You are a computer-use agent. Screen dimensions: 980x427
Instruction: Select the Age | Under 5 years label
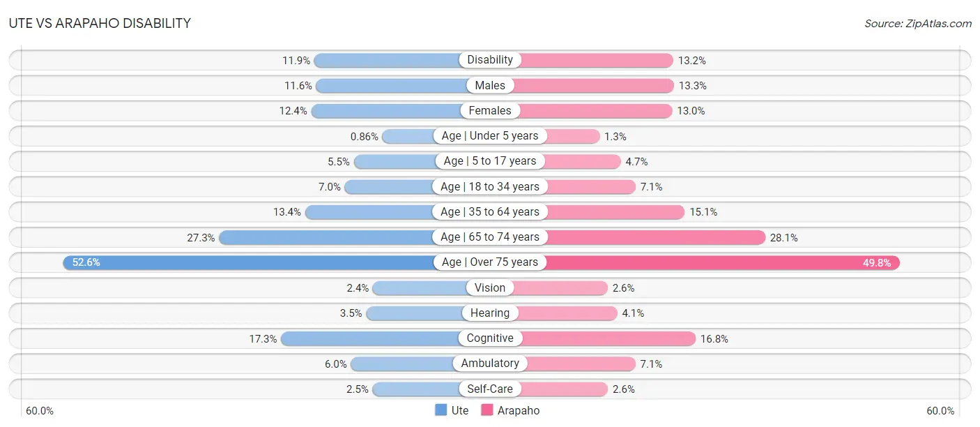click(x=490, y=136)
